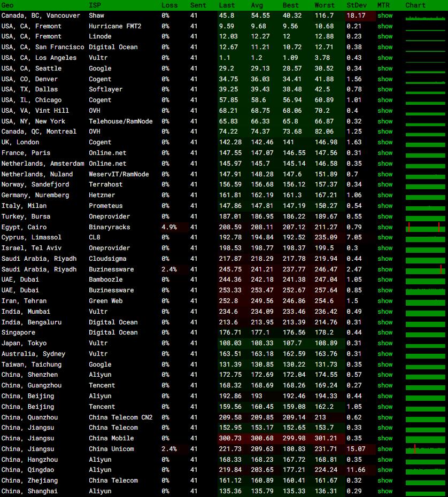The image size is (448, 497).
Task: Click the StDev value '18.17'
Action: point(356,15)
